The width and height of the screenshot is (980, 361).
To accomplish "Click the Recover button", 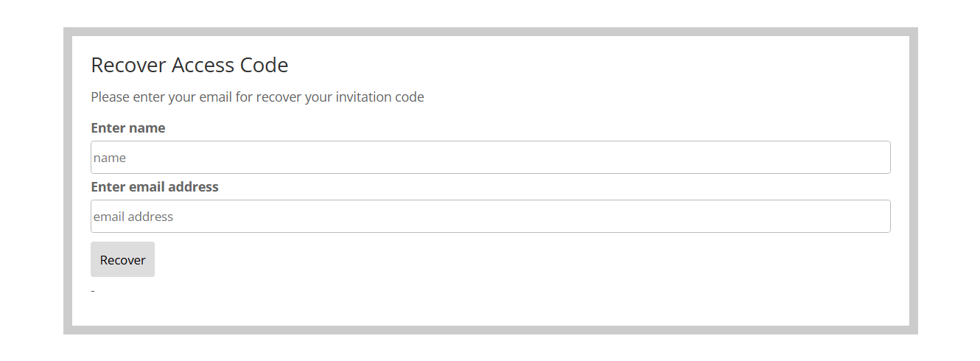I will point(122,259).
